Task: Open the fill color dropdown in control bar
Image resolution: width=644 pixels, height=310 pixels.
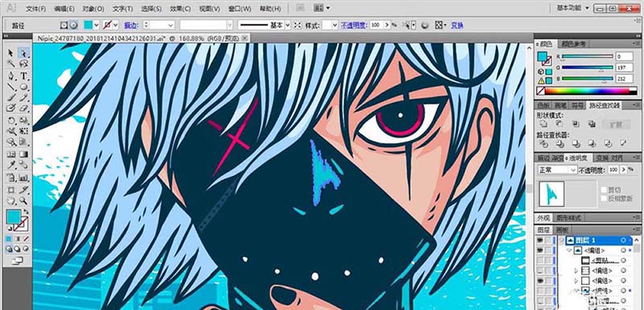Action: (97, 25)
